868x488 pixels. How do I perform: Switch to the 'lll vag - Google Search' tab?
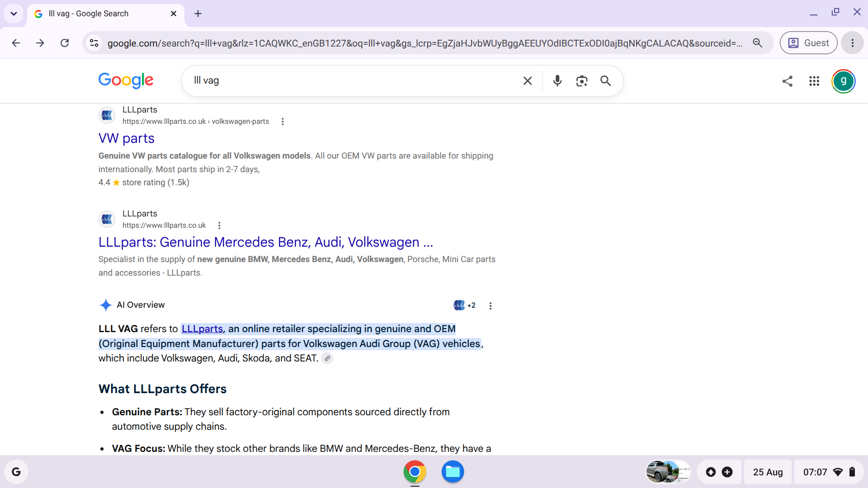(x=106, y=14)
